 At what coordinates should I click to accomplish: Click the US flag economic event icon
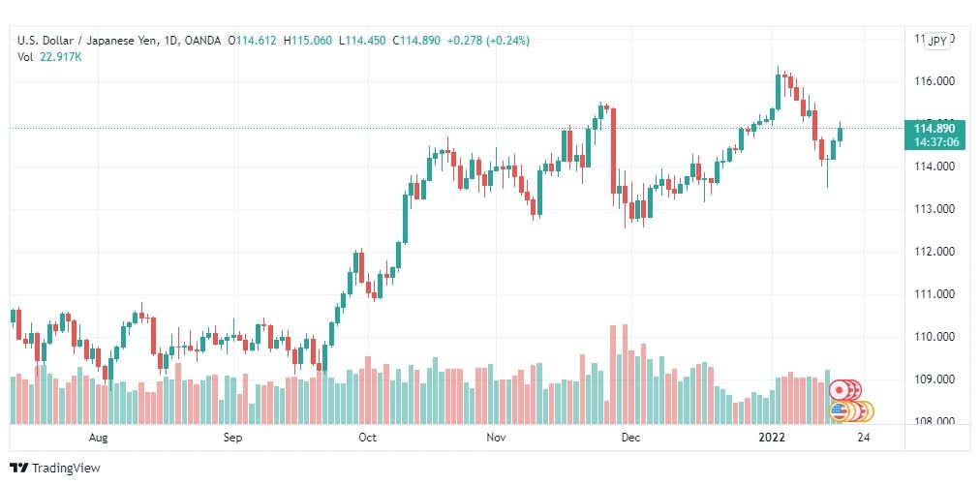pyautogui.click(x=839, y=411)
